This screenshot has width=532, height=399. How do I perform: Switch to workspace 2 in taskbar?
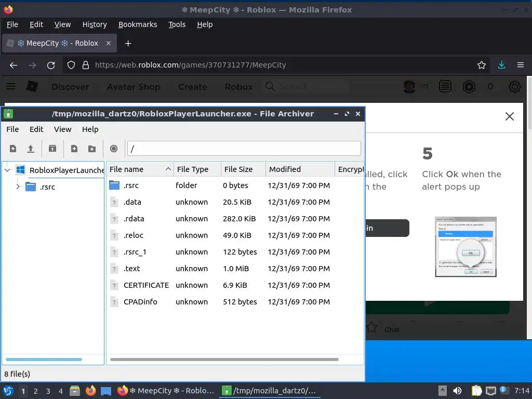tap(36, 391)
